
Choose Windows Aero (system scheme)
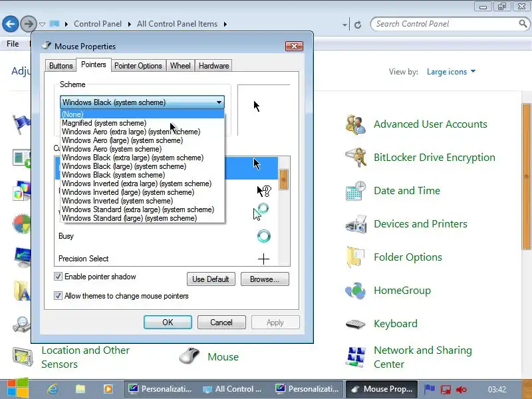(142, 149)
